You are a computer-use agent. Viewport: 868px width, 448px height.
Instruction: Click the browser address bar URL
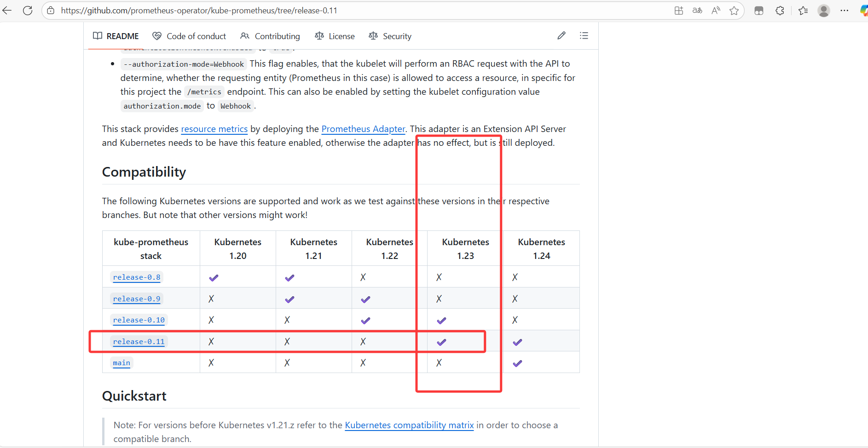[x=199, y=11]
